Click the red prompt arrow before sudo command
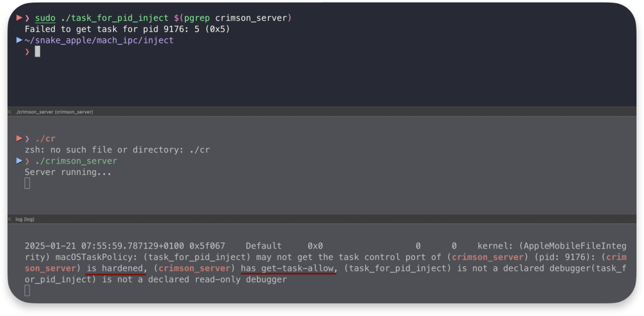The height and width of the screenshot is (316, 644). tap(19, 18)
